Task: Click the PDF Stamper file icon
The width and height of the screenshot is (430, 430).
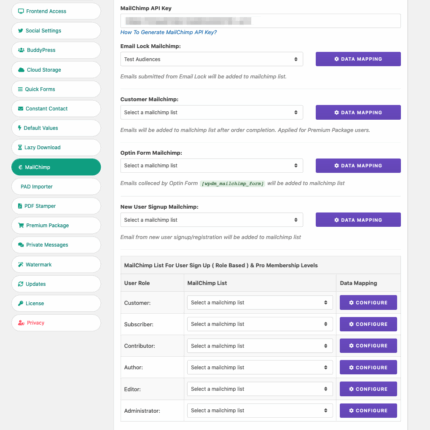Action: (x=20, y=206)
